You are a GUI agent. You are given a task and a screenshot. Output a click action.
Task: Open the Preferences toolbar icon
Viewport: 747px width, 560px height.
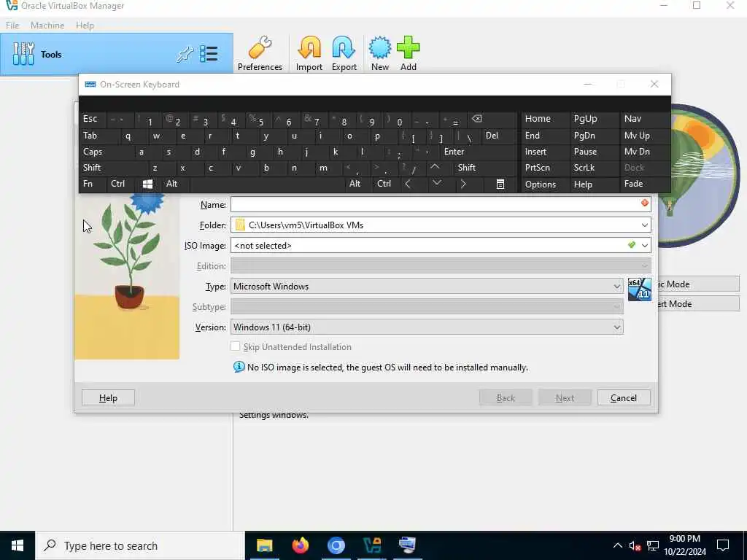pos(260,53)
